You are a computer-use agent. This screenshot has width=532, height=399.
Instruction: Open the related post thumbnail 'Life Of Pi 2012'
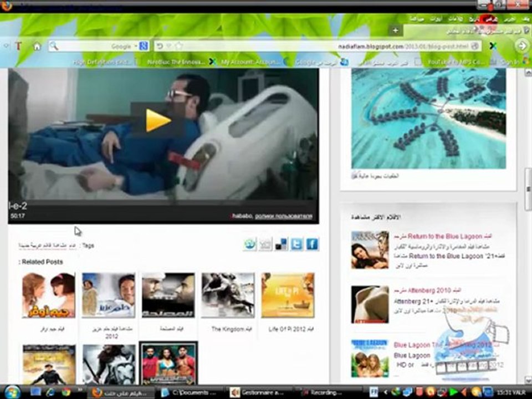pyautogui.click(x=288, y=295)
